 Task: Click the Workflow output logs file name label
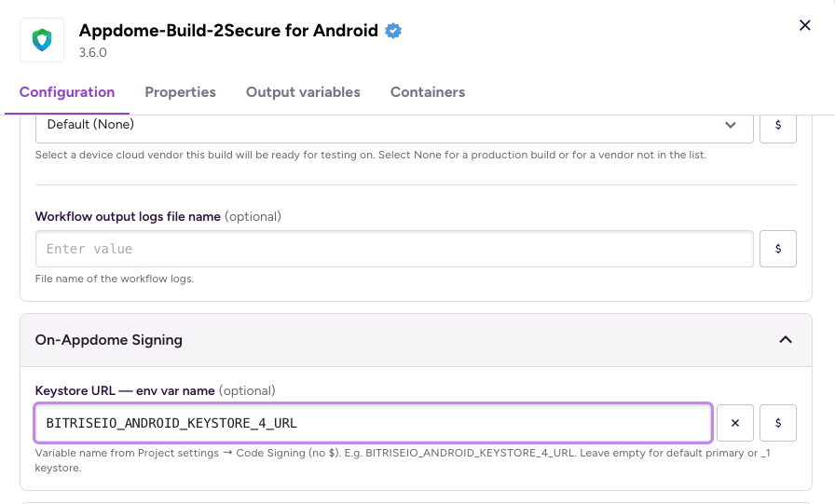tap(128, 216)
